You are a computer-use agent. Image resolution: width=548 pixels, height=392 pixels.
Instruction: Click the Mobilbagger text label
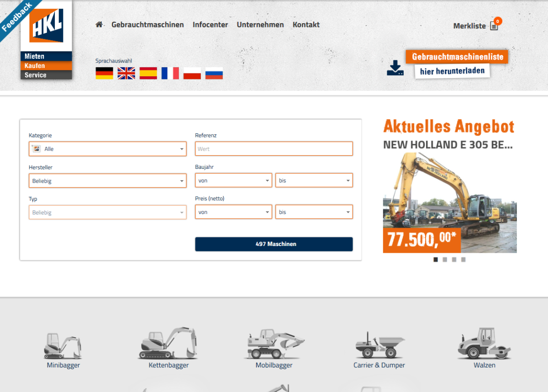pos(274,365)
